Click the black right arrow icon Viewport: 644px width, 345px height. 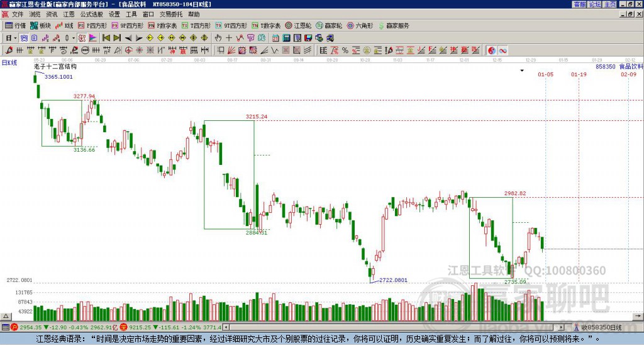tap(139, 38)
